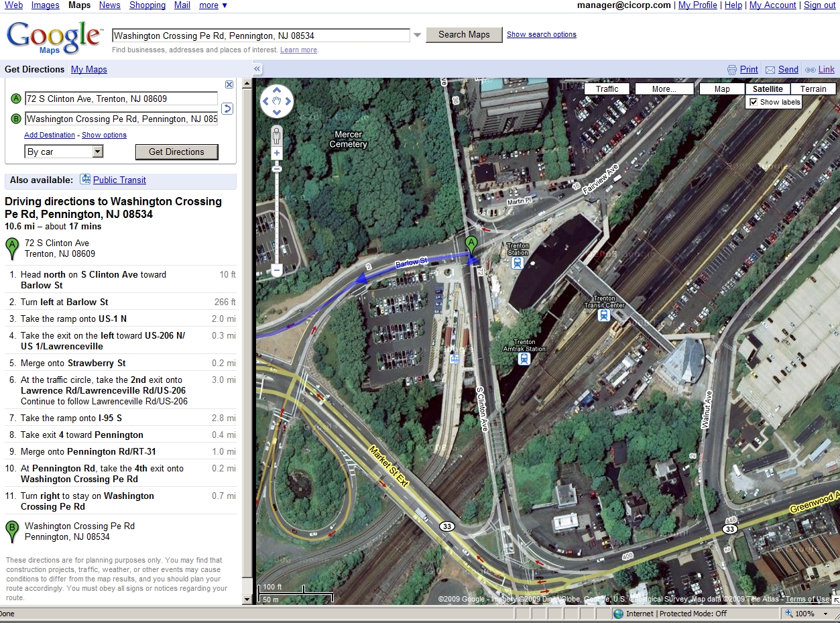Collapse the left panel with the double arrow
The width and height of the screenshot is (840, 623).
[257, 69]
